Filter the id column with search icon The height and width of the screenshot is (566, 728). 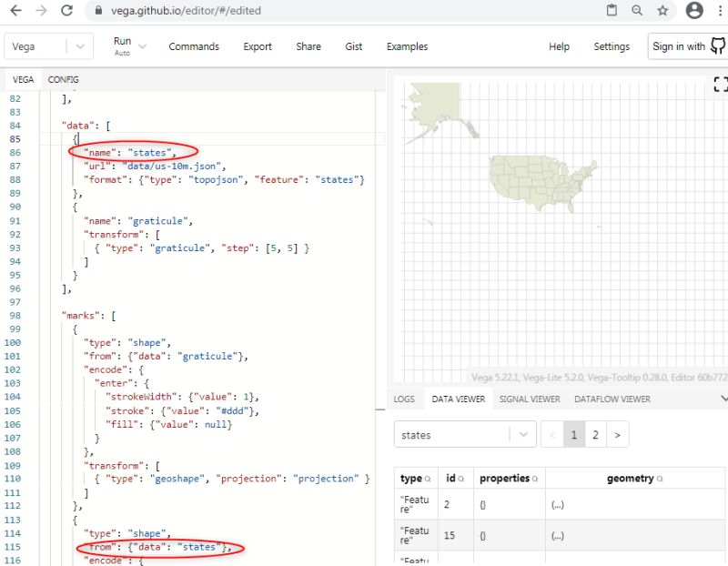(461, 479)
